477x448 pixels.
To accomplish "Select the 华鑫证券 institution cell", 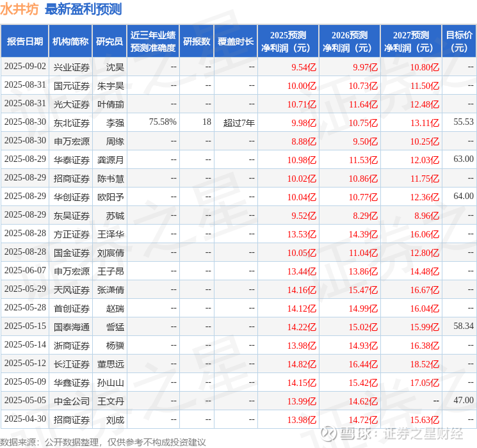I will click(72, 383).
